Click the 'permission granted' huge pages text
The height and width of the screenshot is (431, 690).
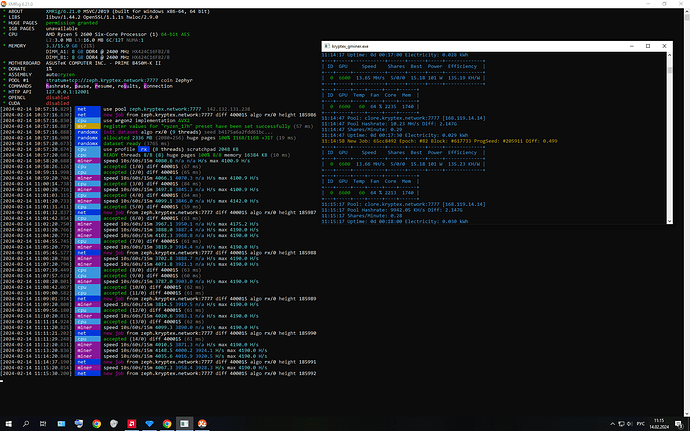(72, 23)
